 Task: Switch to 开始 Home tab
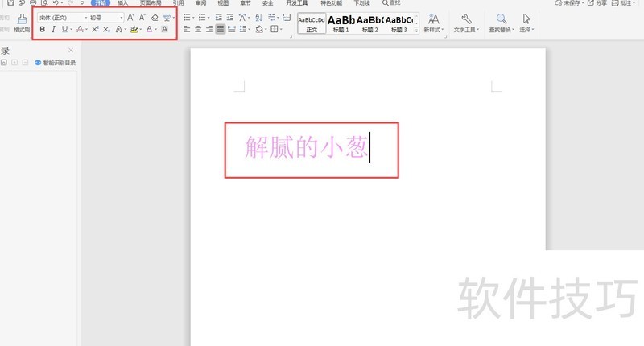point(101,3)
